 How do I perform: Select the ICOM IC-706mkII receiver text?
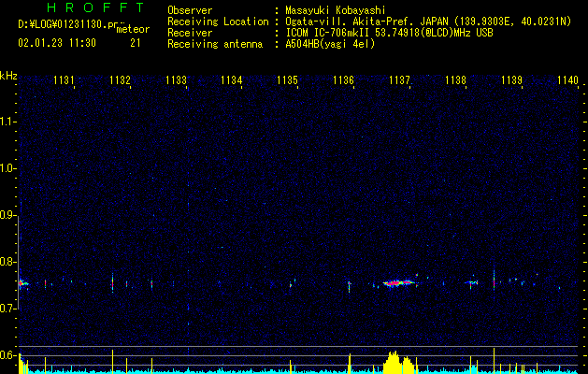coord(389,33)
